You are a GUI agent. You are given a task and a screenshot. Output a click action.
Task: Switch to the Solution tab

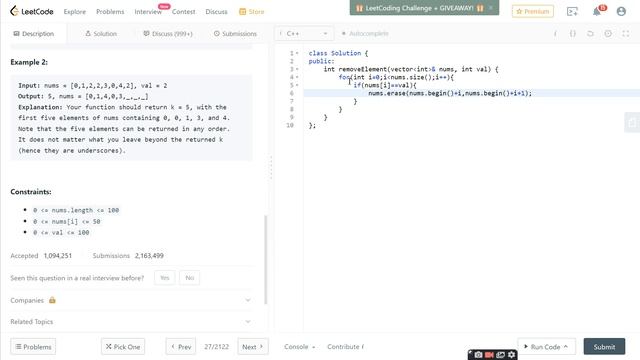click(x=101, y=33)
